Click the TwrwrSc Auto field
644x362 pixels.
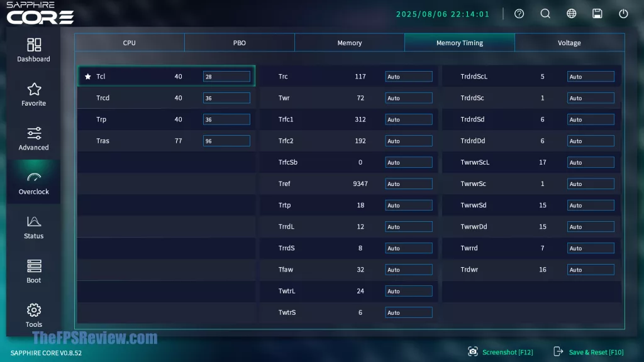pos(591,184)
